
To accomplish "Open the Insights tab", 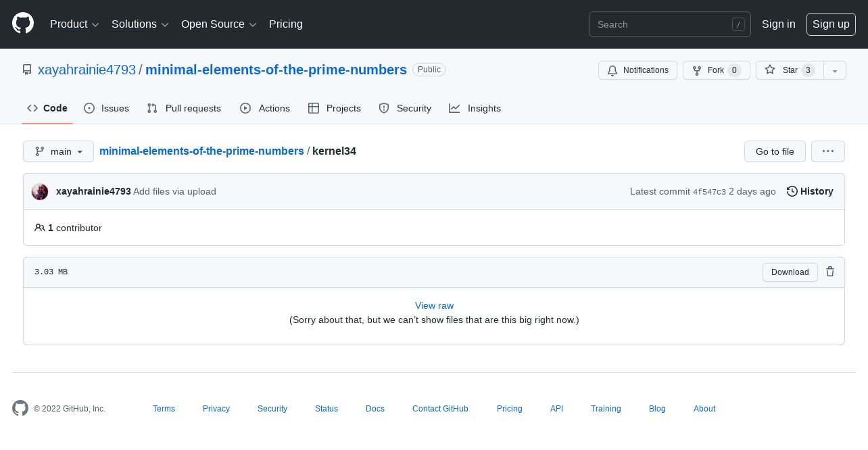I will click(475, 108).
